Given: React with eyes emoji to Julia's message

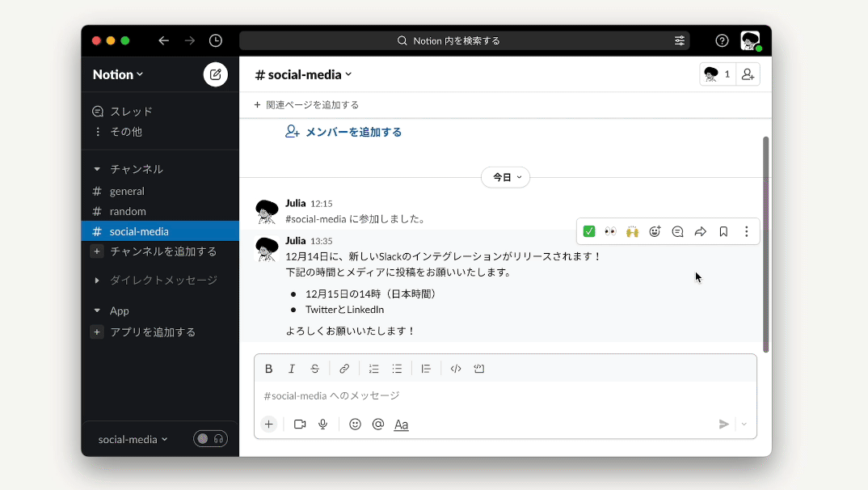Looking at the screenshot, I should point(610,231).
